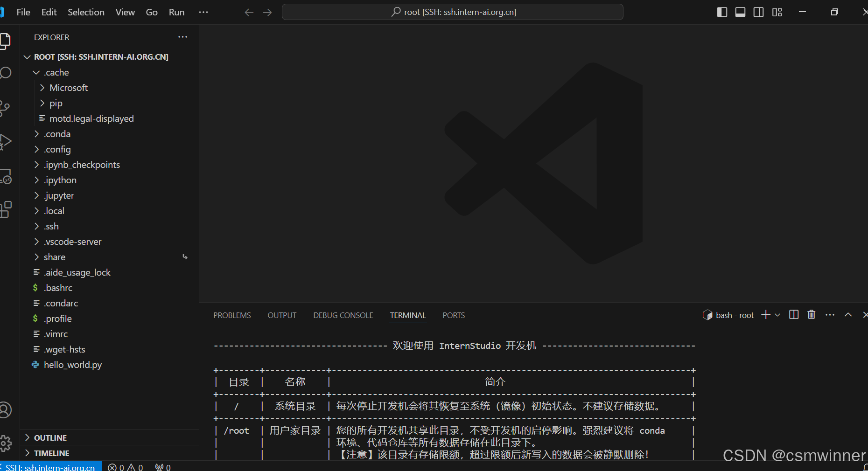Click the Kill Terminal trash icon
Viewport: 868px width, 471px height.
point(811,315)
